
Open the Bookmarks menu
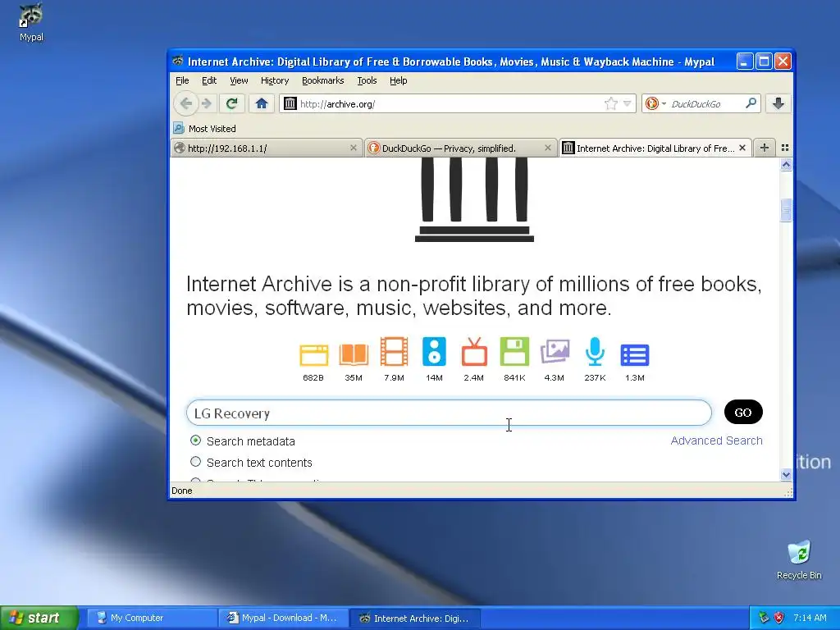(x=323, y=80)
